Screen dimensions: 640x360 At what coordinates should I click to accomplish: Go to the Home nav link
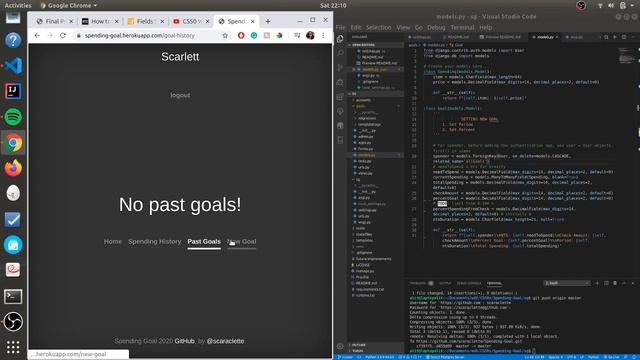pyautogui.click(x=113, y=241)
